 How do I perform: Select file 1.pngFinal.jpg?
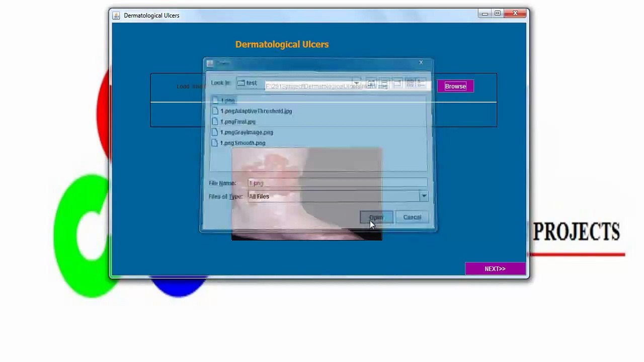coord(234,122)
